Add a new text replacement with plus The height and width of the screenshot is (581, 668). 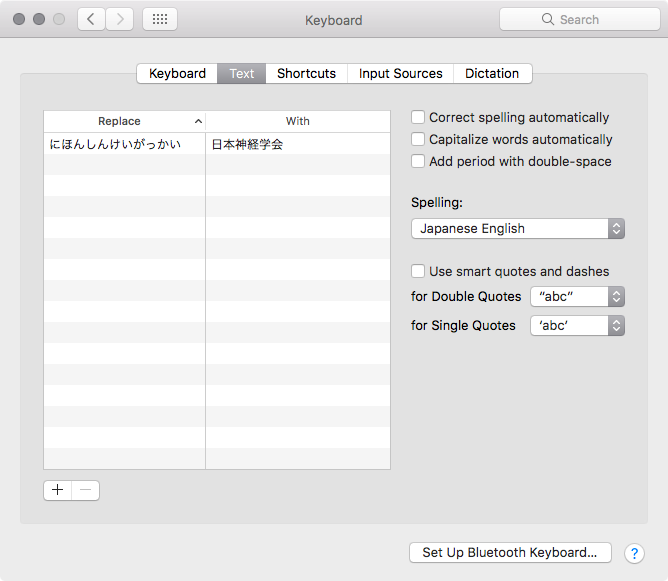click(x=58, y=490)
